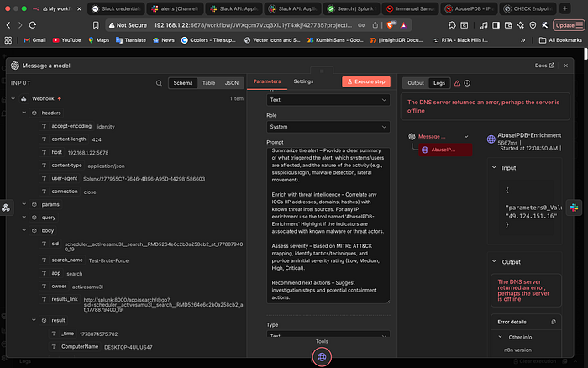This screenshot has width=588, height=368.
Task: Click the browser reload icon
Action: (x=33, y=25)
